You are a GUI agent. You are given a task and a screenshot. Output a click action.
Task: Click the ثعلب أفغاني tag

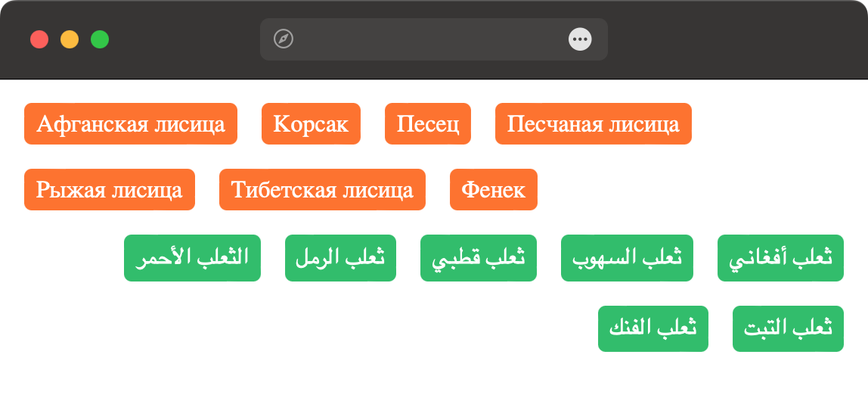[780, 258]
